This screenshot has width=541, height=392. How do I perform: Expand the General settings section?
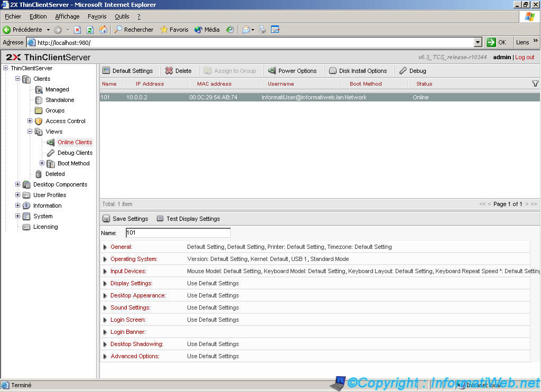pyautogui.click(x=105, y=247)
